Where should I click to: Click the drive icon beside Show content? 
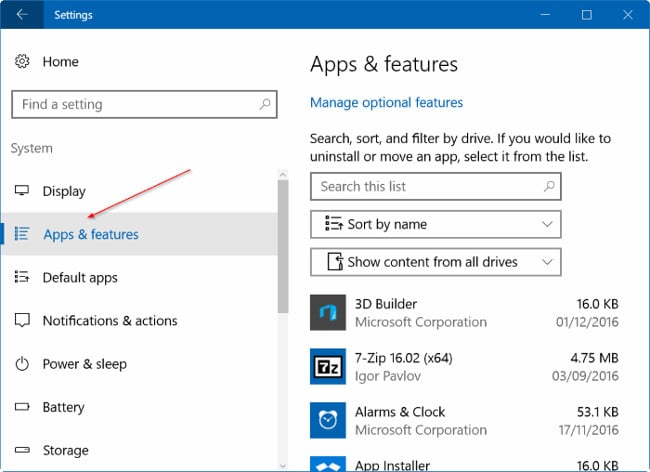[x=335, y=261]
